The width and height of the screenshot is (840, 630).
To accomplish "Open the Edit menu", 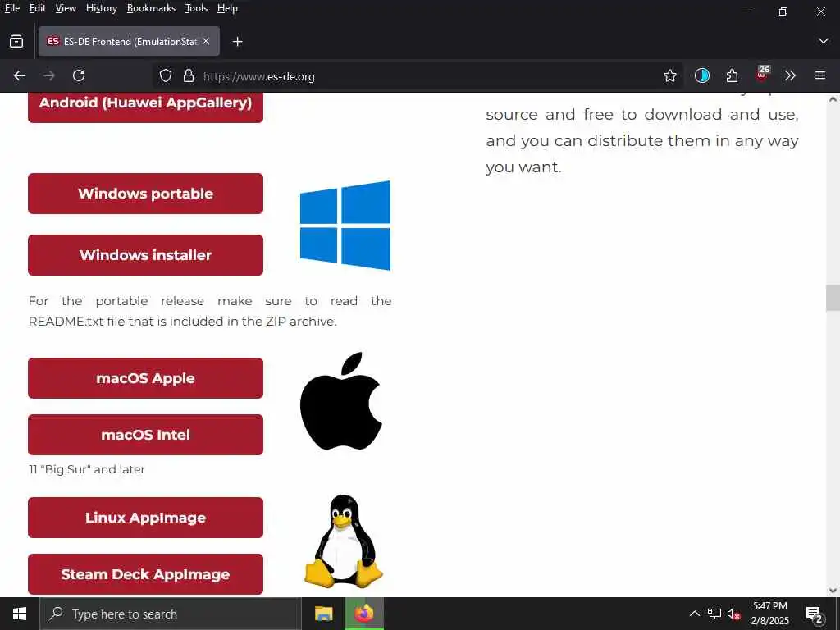I will (38, 8).
